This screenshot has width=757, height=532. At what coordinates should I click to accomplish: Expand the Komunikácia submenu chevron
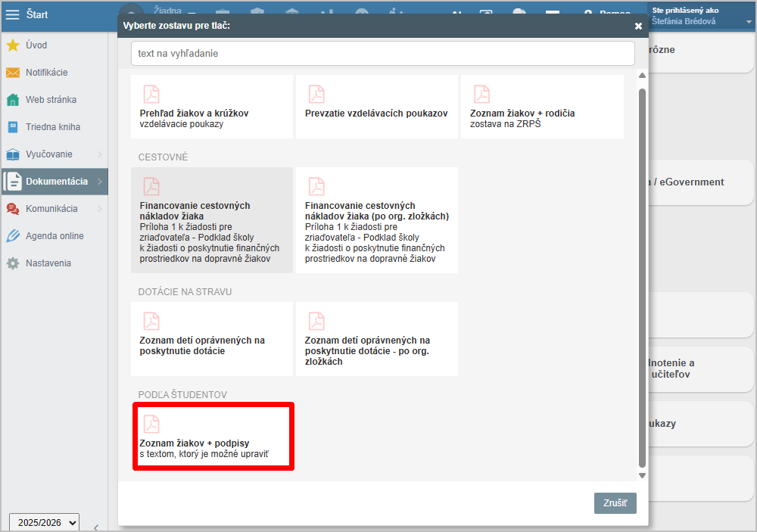100,209
